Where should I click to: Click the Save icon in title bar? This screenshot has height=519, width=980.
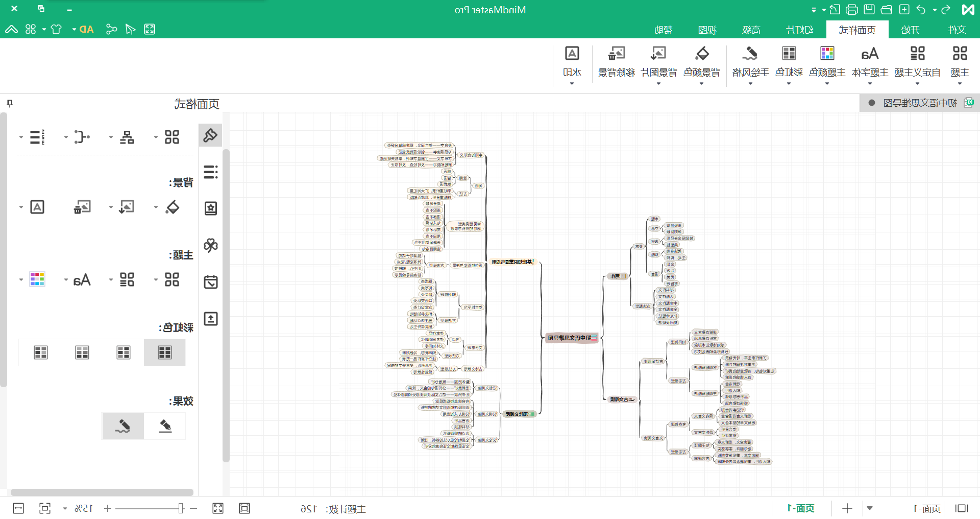[x=869, y=9]
